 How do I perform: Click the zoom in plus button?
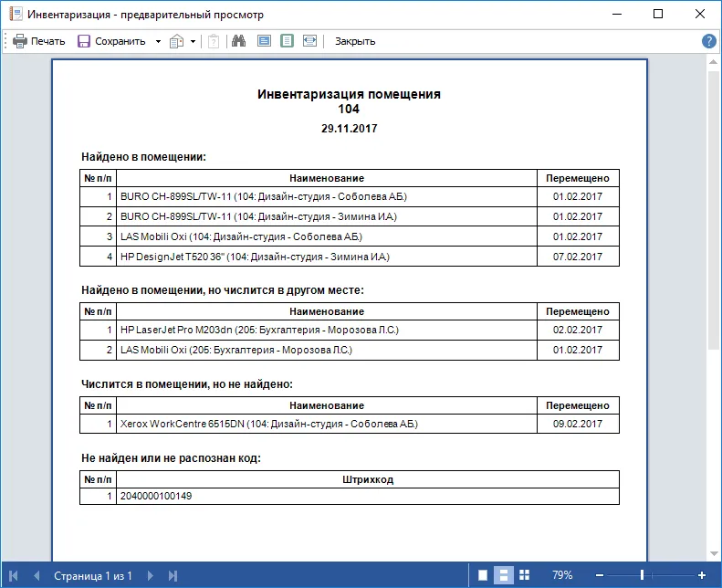(702, 575)
